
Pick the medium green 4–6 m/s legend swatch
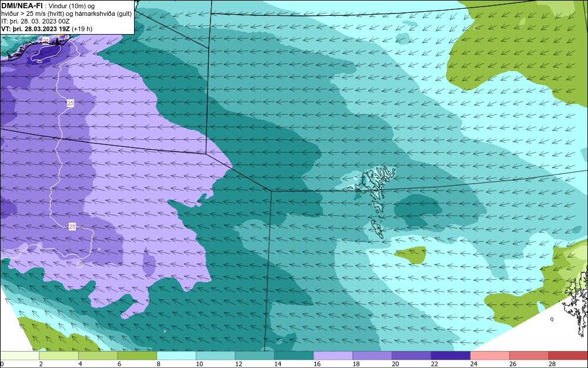(98, 355)
